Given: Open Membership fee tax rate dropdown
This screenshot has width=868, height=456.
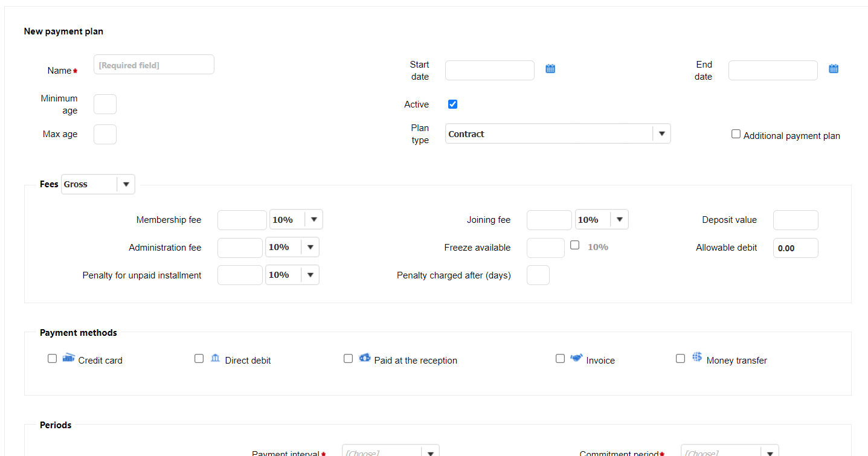Looking at the screenshot, I should (x=313, y=220).
